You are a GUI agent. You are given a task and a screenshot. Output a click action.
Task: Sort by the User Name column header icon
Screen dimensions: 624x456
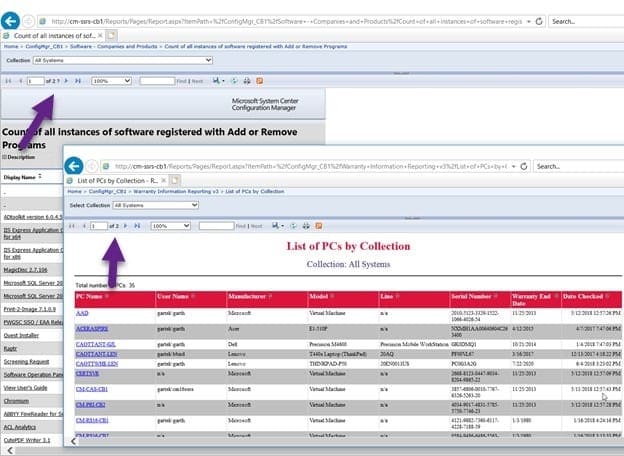pos(193,296)
